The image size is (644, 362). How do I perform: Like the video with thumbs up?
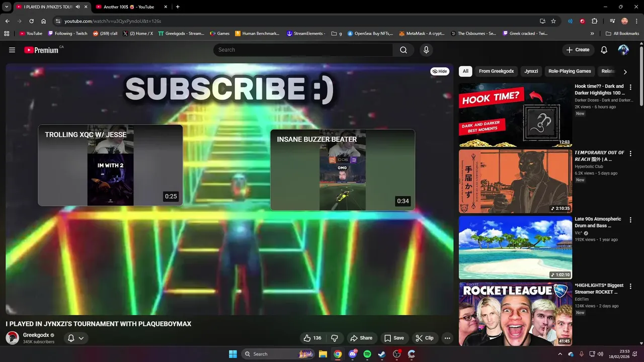click(312, 338)
